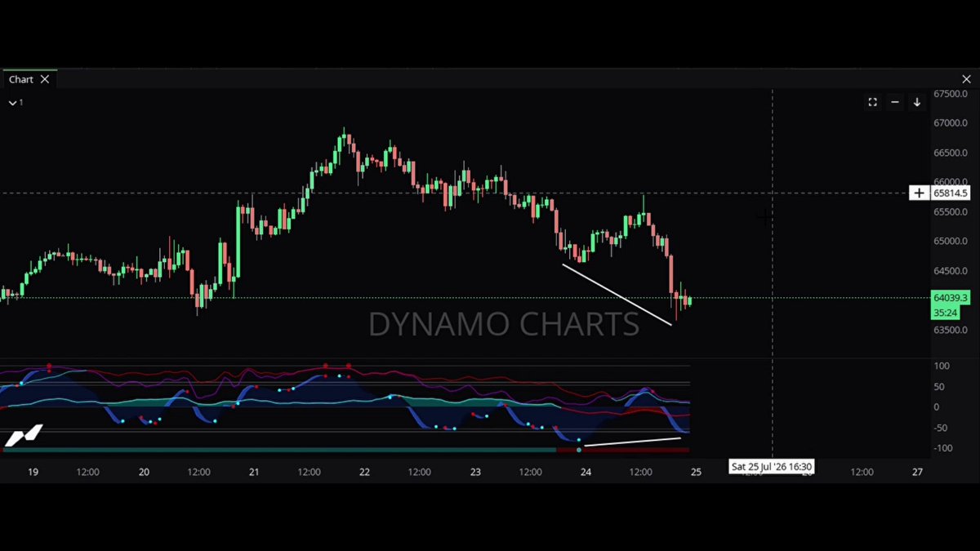Click the 65500.0 price axis label
Image resolution: width=980 pixels, height=551 pixels.
[x=951, y=212]
